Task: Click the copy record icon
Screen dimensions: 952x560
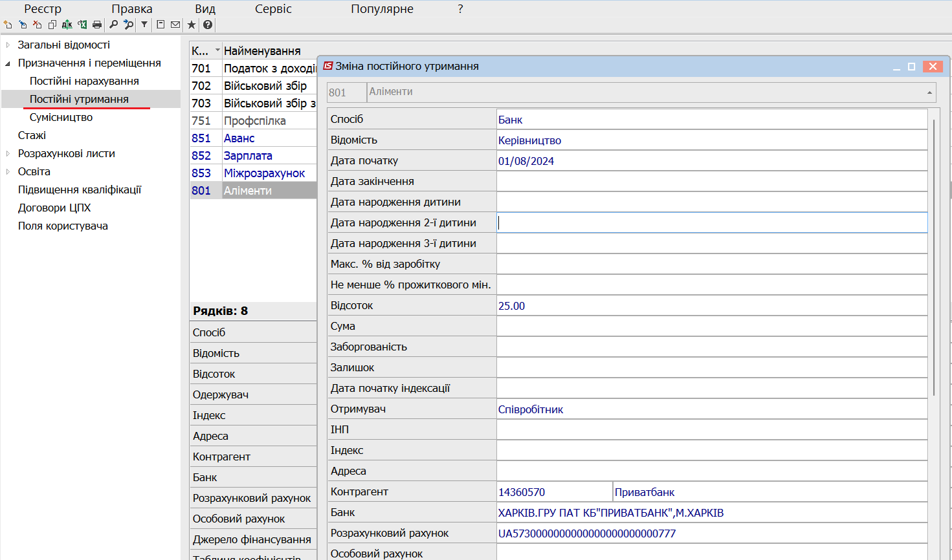Action: (52, 25)
